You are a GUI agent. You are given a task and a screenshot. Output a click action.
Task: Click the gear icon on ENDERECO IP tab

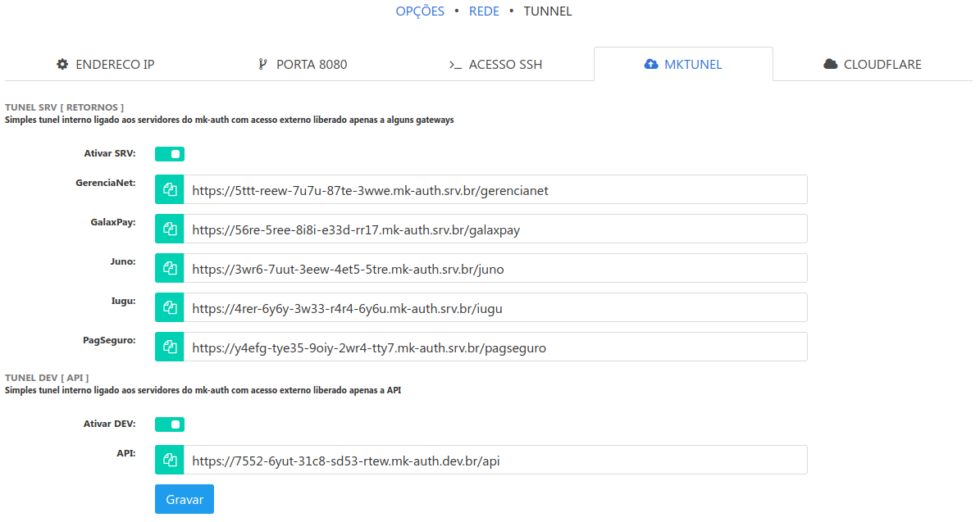[62, 64]
